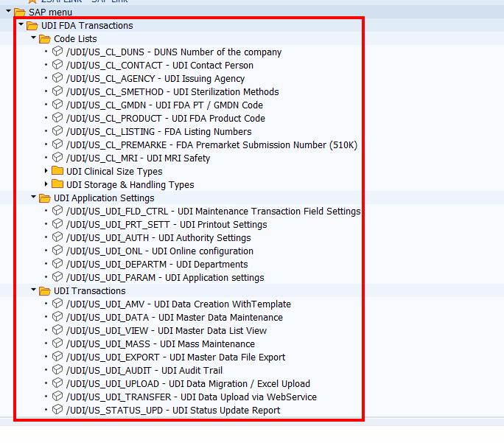Screen dimensions: 504x443
Task: Click the cube icon for /UDI/US_CL_AGENCY
Action: coord(57,78)
